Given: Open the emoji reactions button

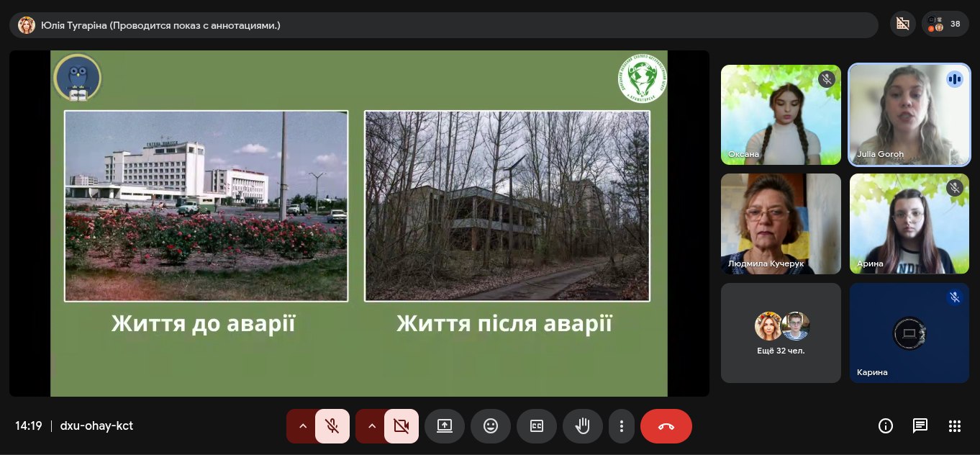Looking at the screenshot, I should pyautogui.click(x=491, y=426).
